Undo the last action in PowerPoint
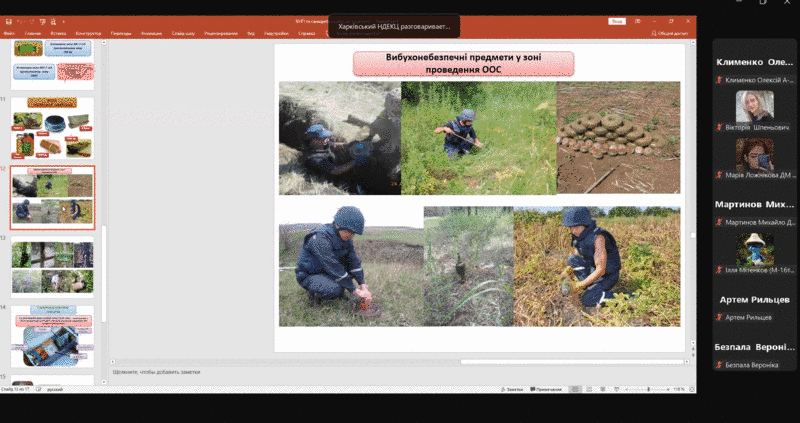This screenshot has height=423, width=800. click(20, 21)
